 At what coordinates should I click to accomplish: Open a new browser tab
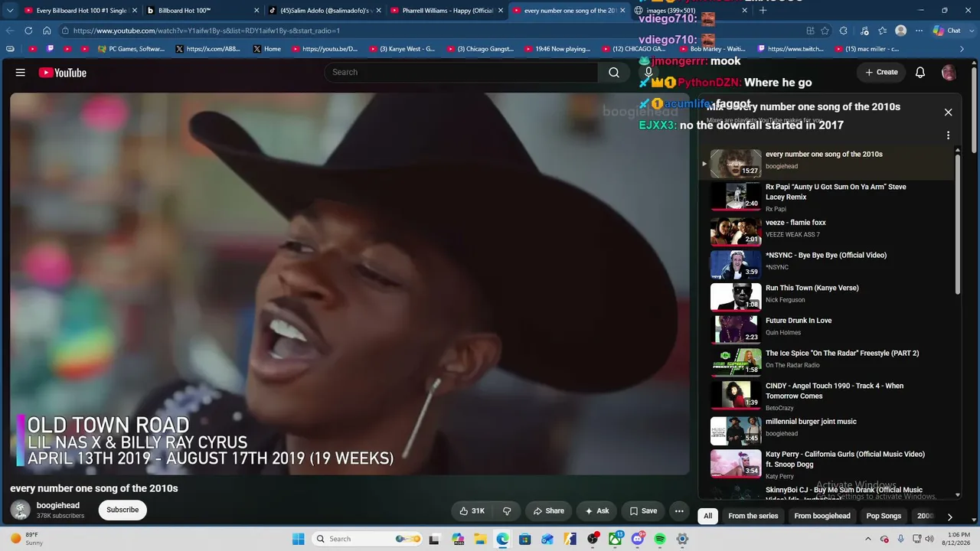[763, 11]
